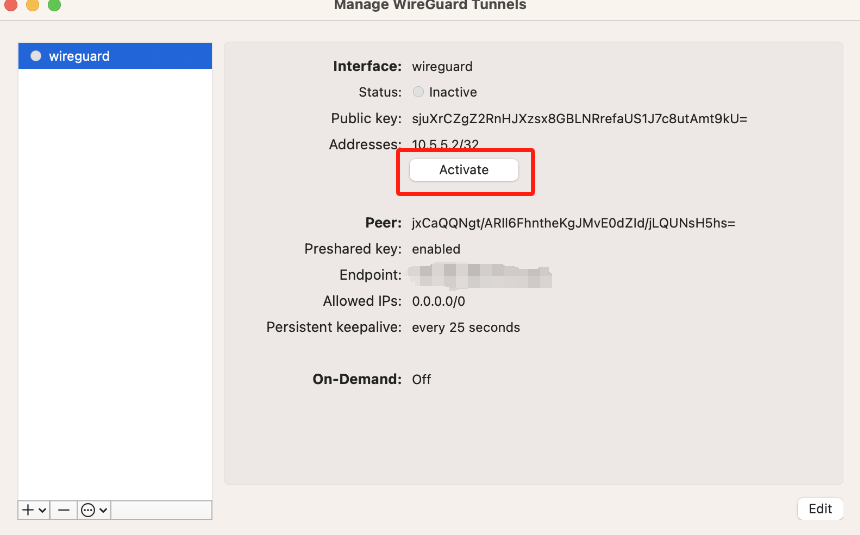
Task: Open the ellipsis more-actions icon
Action: [x=88, y=510]
